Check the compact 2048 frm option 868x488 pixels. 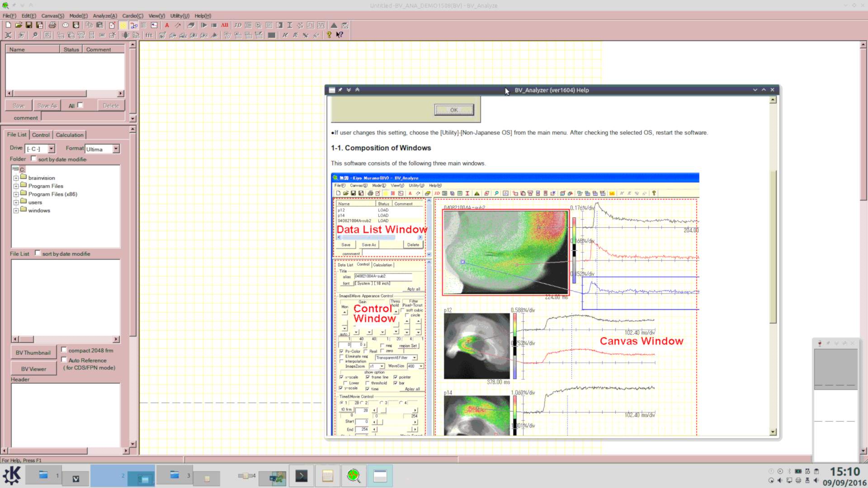click(x=64, y=350)
